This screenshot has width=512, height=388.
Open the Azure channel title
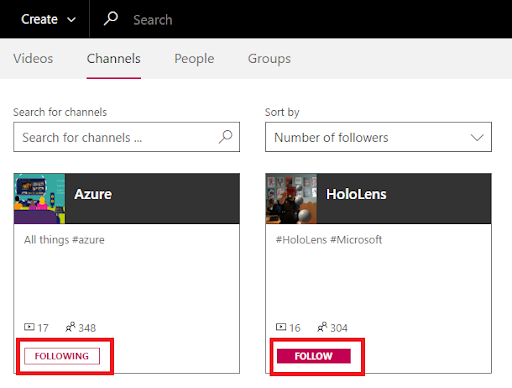(93, 194)
